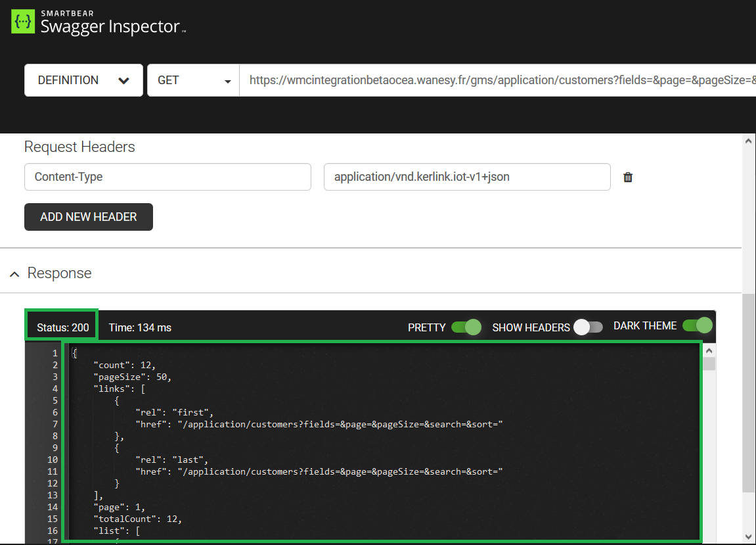Open the DEFINITION dropdown

point(83,80)
